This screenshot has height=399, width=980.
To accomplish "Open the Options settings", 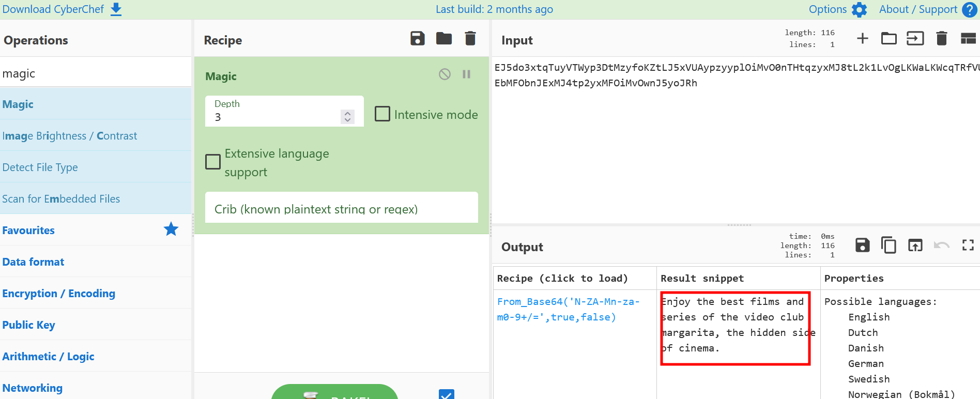I will (837, 9).
